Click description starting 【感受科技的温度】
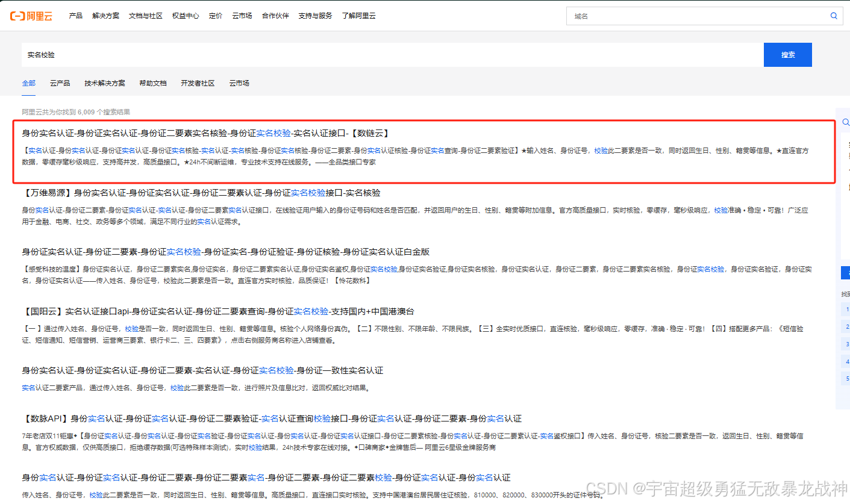 pyautogui.click(x=417, y=275)
